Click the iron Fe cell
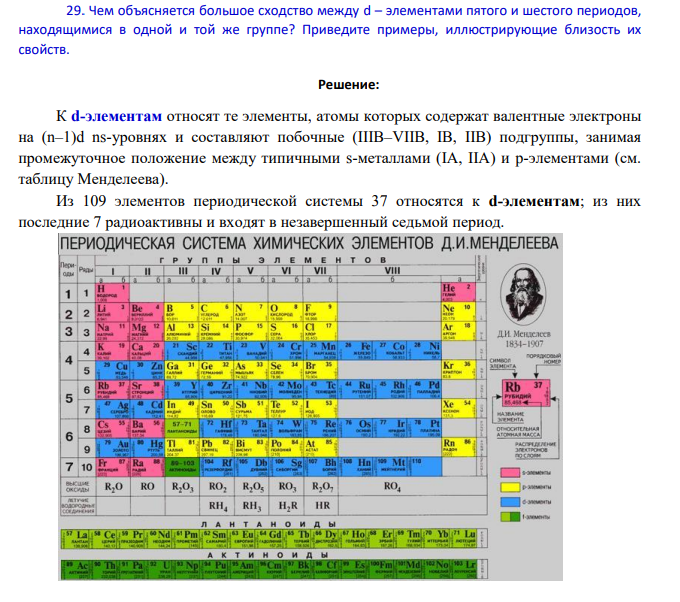The image size is (680, 602). [355, 350]
